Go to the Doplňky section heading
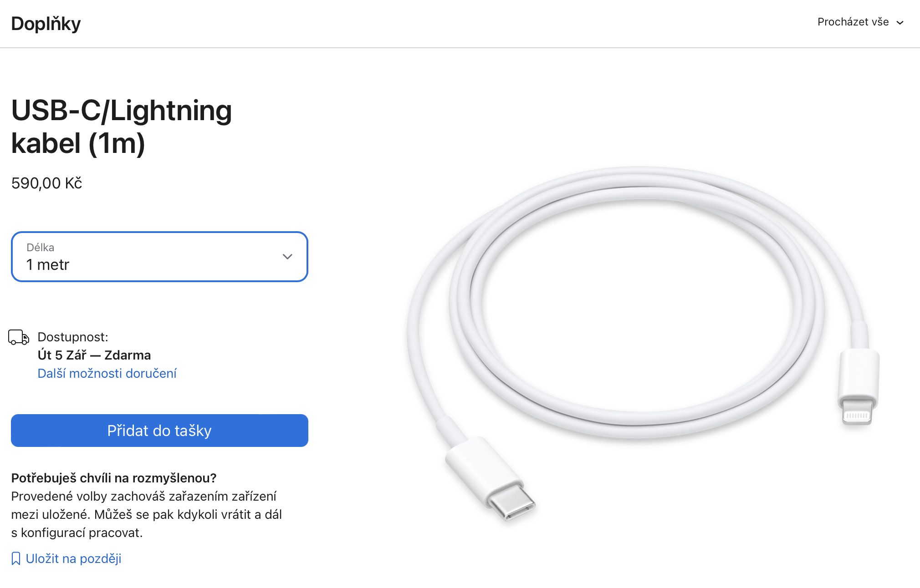Viewport: 920px width, 588px height. 46,24
